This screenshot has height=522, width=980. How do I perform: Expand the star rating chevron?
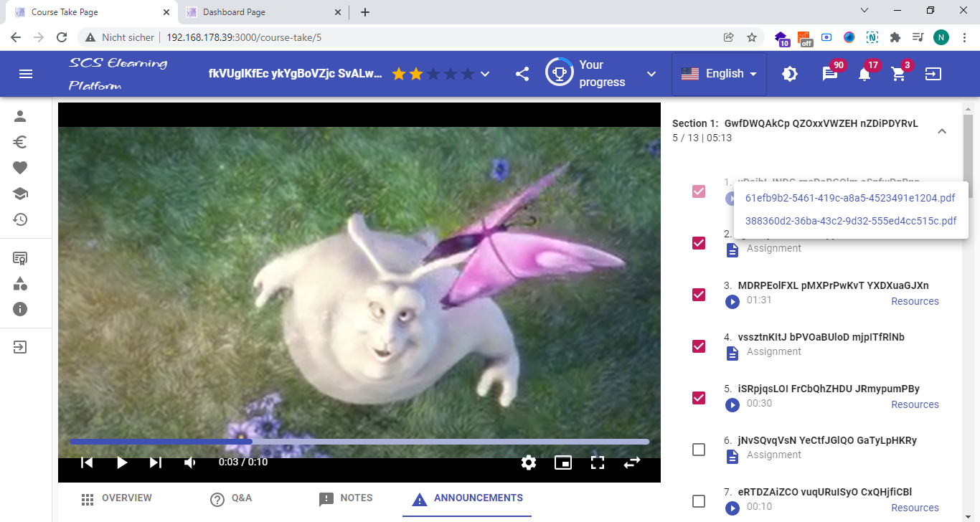tap(485, 74)
